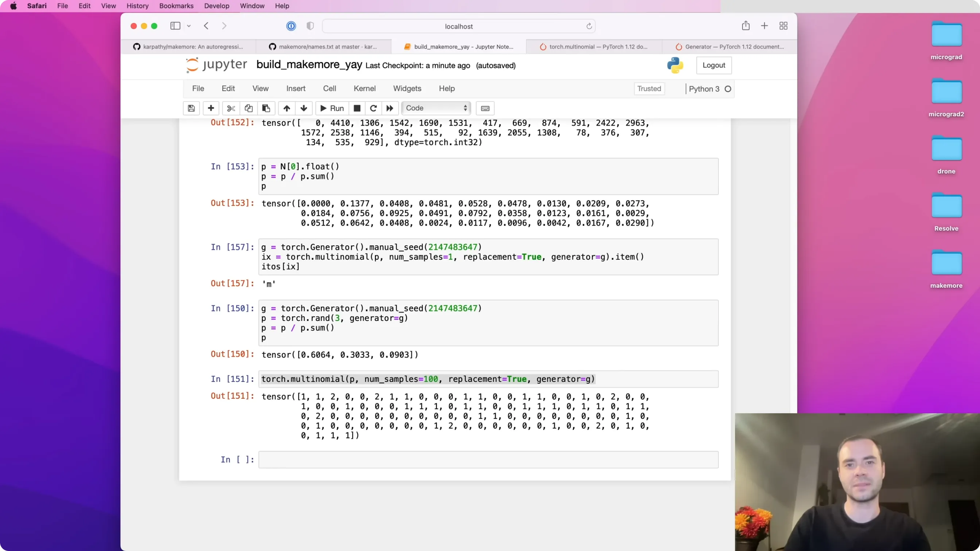
Task: Restart kernel and run all cells icon
Action: tap(390, 108)
